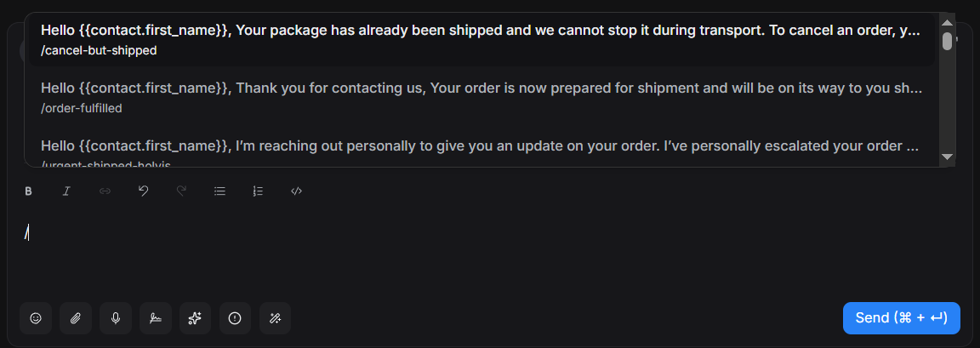Click the insert link icon
Image resolution: width=980 pixels, height=348 pixels.
105,191
